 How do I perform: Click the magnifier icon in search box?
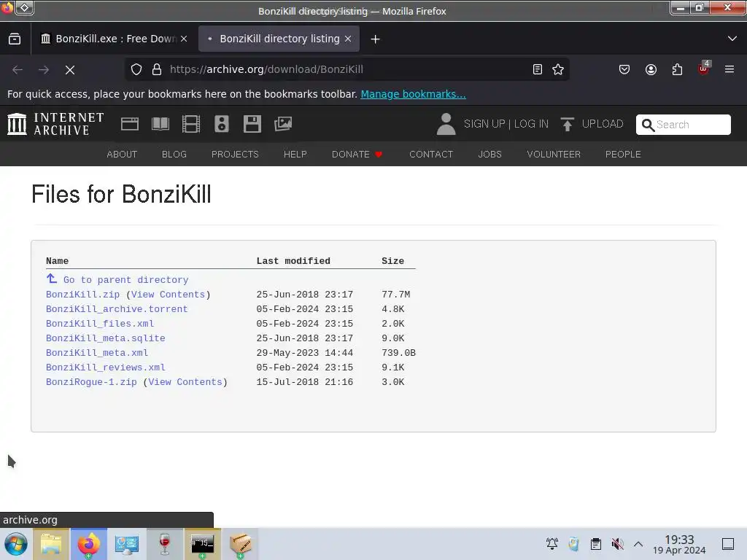click(x=648, y=125)
